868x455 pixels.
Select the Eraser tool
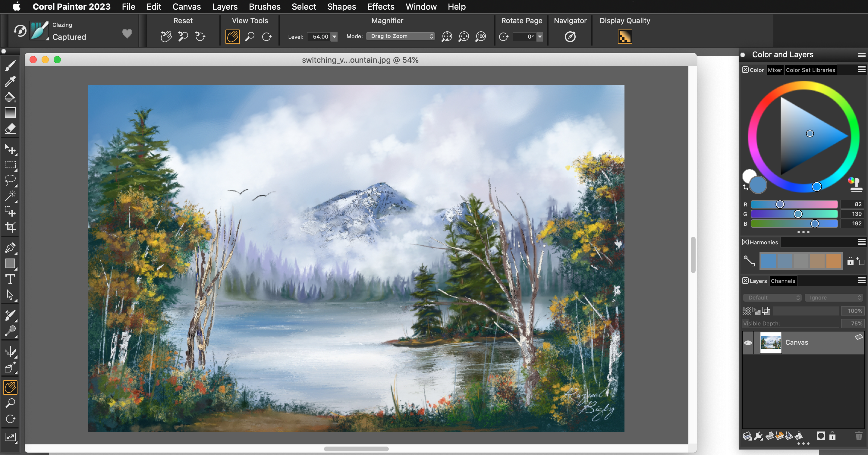[x=10, y=128]
